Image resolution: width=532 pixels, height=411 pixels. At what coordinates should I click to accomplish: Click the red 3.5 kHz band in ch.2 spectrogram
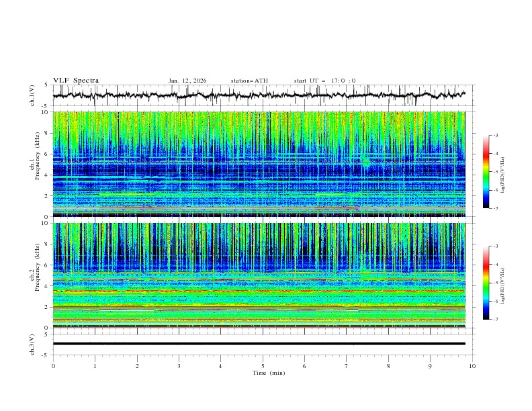pyautogui.click(x=259, y=291)
